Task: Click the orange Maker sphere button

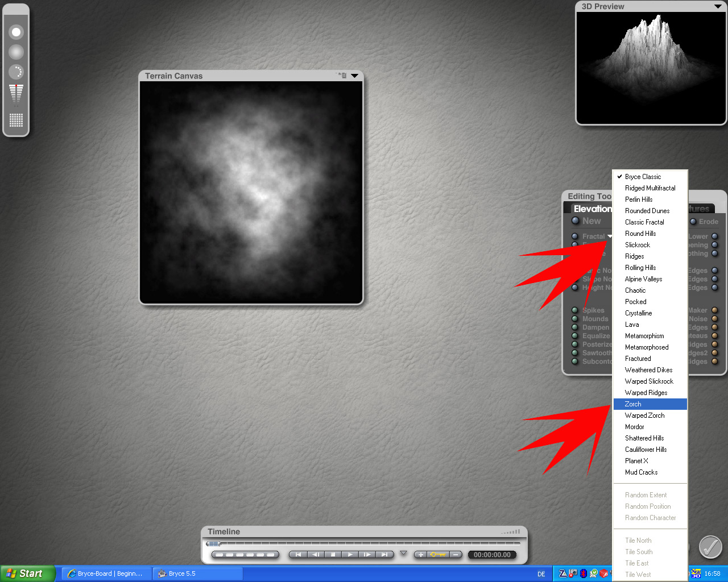Action: pos(715,310)
